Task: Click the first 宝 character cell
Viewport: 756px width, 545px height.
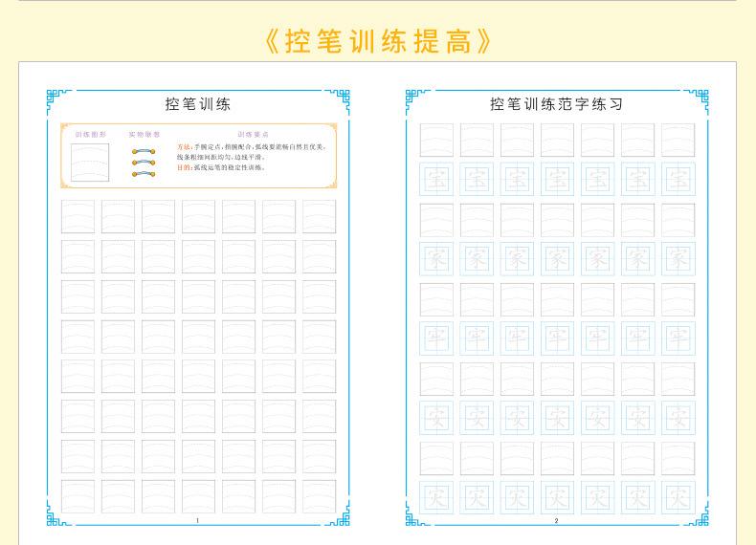Action: click(436, 179)
